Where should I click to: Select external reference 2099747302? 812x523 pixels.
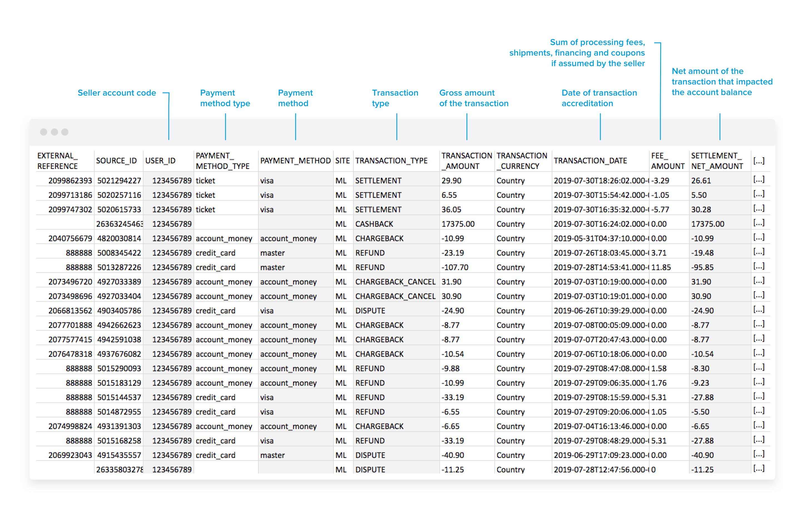click(x=70, y=210)
